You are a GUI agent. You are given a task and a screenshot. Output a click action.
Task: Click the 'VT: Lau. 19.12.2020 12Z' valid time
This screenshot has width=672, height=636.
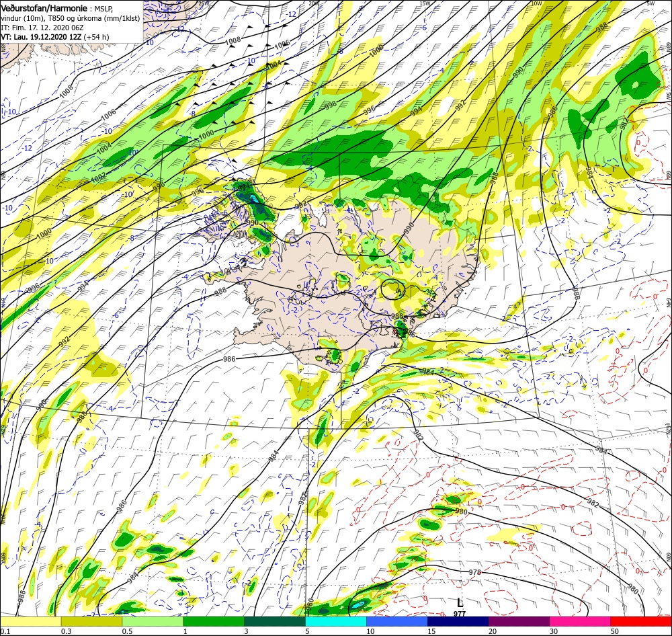41,37
